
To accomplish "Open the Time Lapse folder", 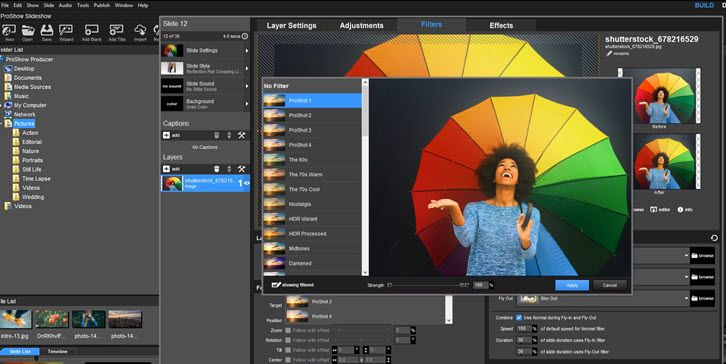I will pos(36,179).
